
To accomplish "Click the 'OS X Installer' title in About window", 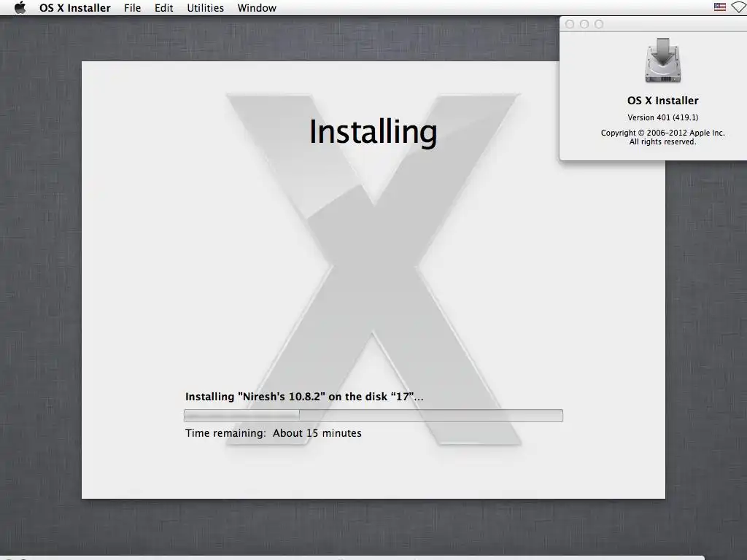I will tap(662, 101).
